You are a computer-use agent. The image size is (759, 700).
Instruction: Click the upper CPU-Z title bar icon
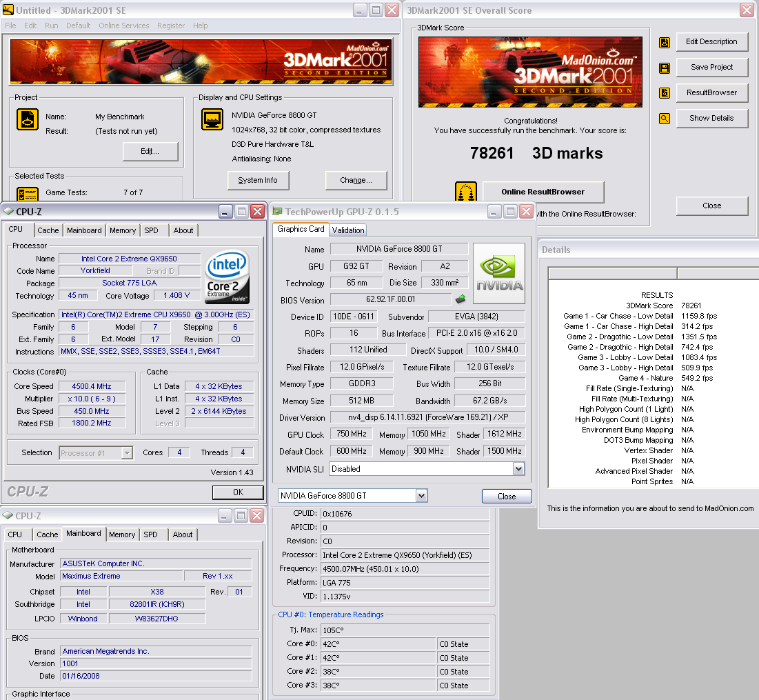point(8,212)
